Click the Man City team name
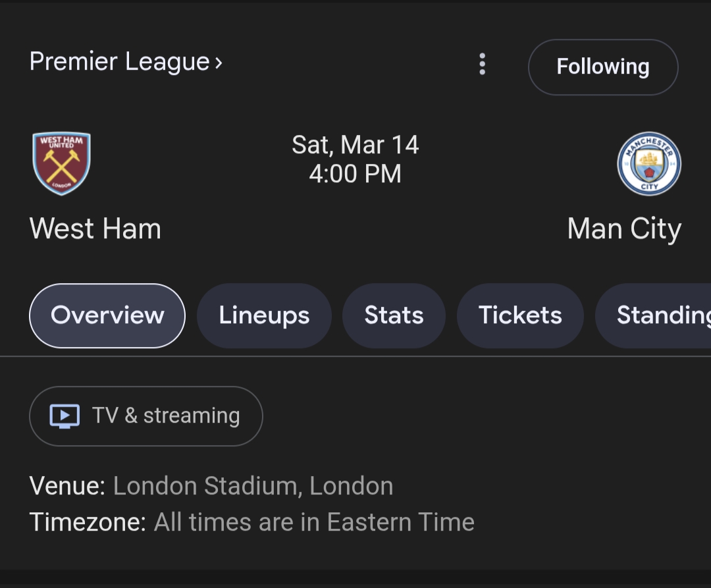The width and height of the screenshot is (711, 588). 623,229
